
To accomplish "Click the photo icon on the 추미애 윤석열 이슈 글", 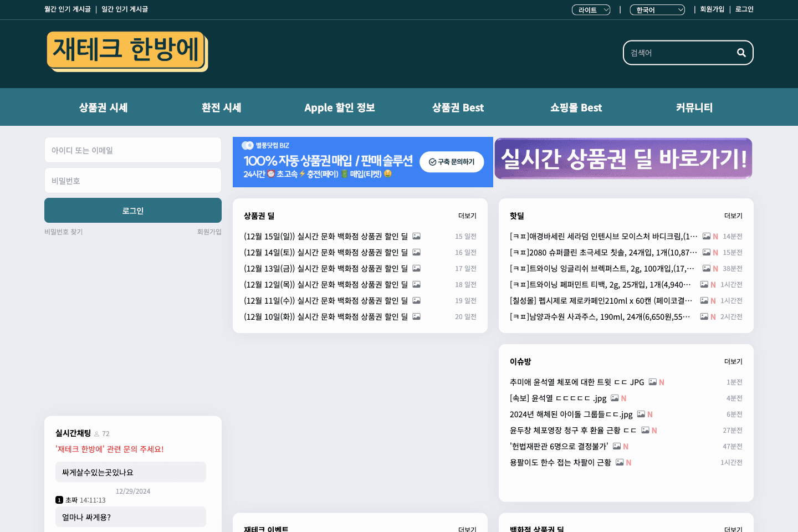I will coord(652,382).
